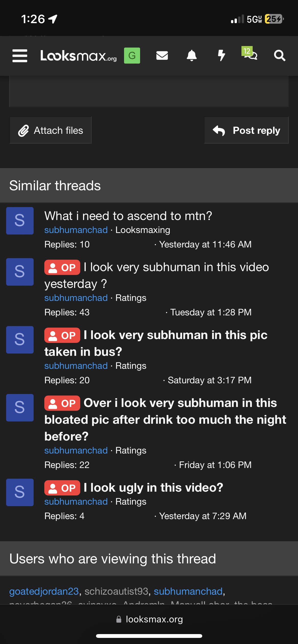298x644 pixels.
Task: Open thread about bloated pic after drinking
Action: pyautogui.click(x=165, y=420)
